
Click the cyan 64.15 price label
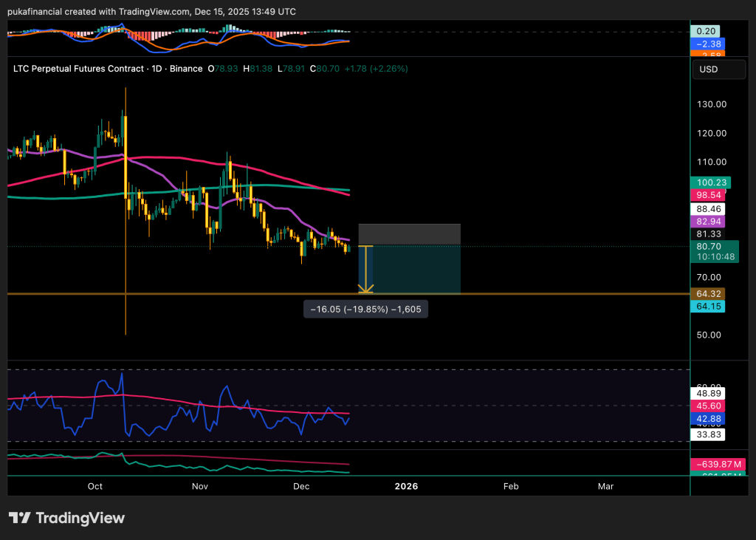click(707, 306)
